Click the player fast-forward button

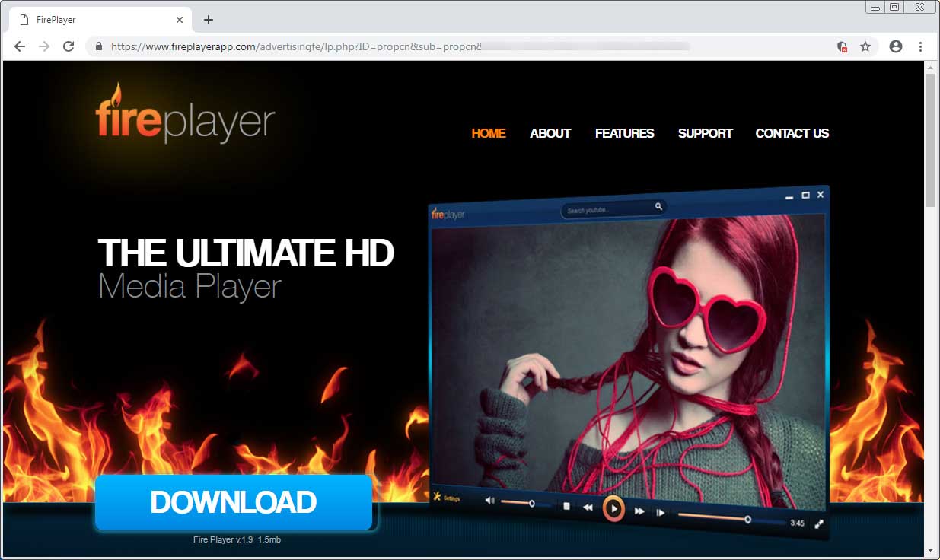[x=639, y=511]
